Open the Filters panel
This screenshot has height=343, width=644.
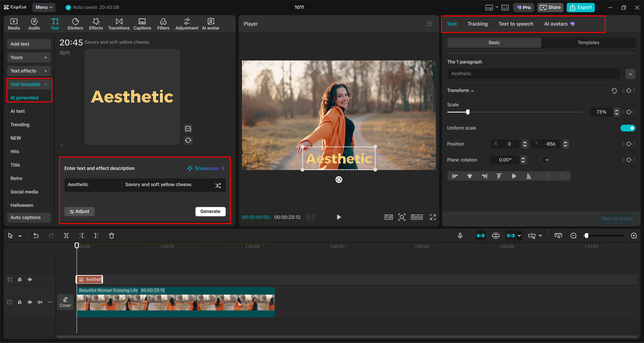click(163, 24)
